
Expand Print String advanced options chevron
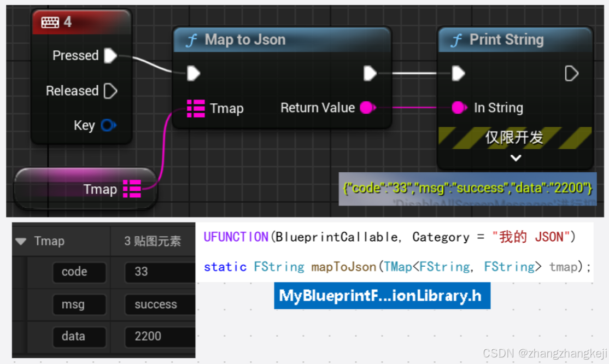[x=516, y=158]
